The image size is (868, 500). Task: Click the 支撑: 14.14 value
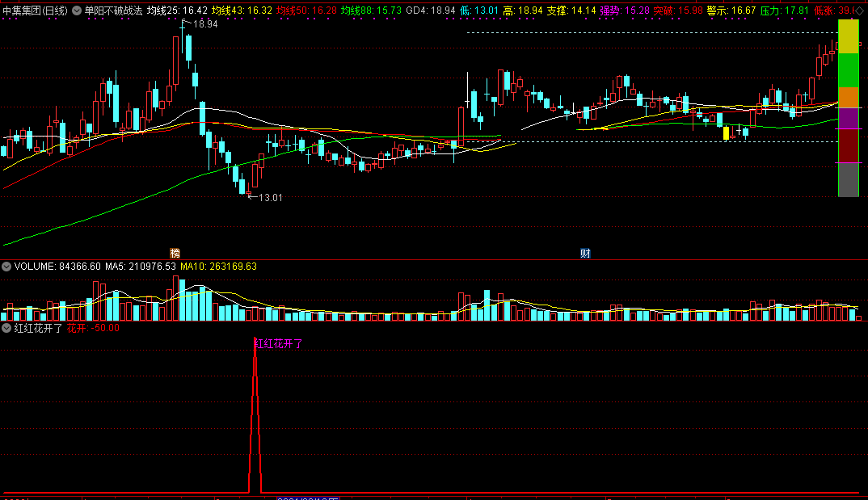(x=571, y=11)
